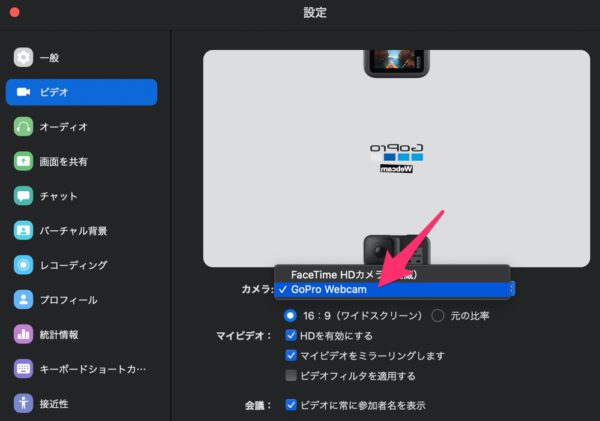This screenshot has width=600, height=421.
Task: Click the Share Screen (画面を共有) icon
Action: 23,161
